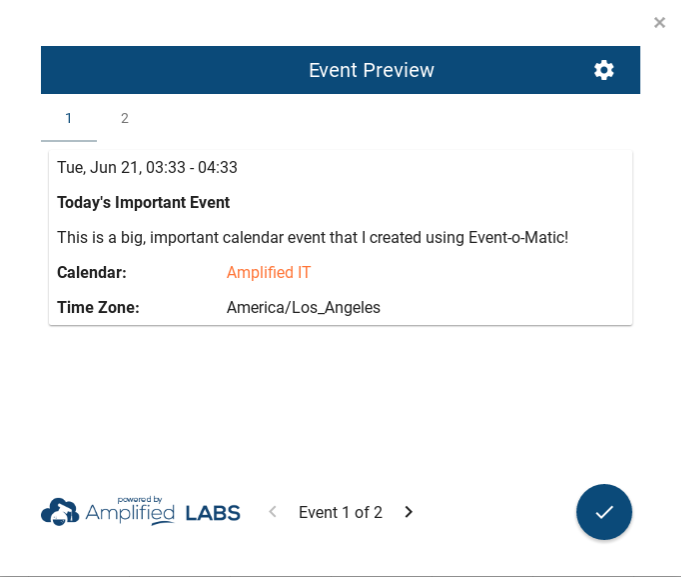Click the Event Preview header title
681x577 pixels.
pos(371,70)
